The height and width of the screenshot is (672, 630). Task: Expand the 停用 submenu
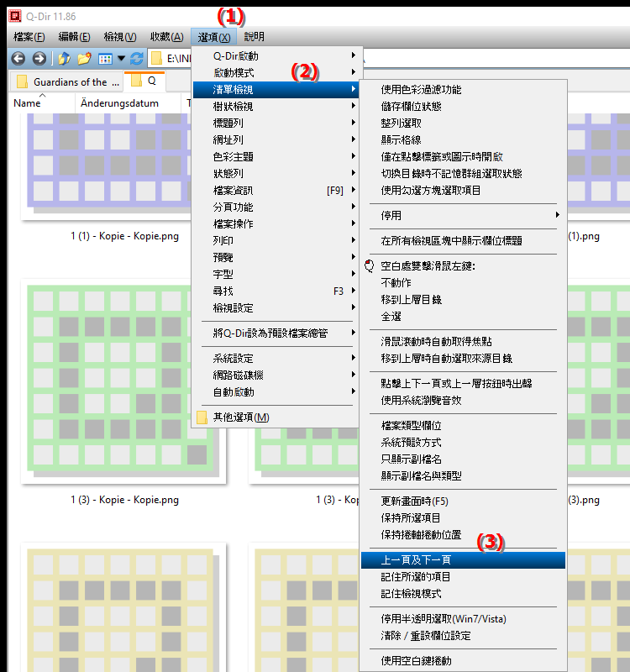coord(464,216)
